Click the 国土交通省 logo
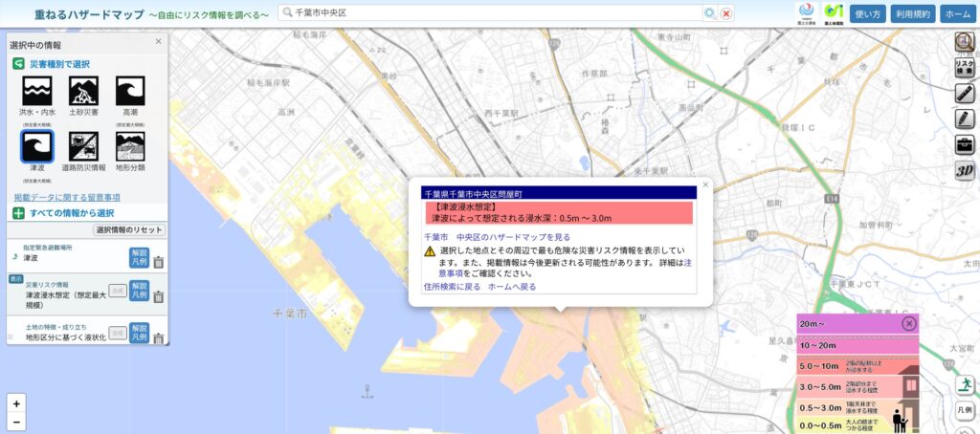Viewport: 980px width, 434px height. tap(806, 13)
